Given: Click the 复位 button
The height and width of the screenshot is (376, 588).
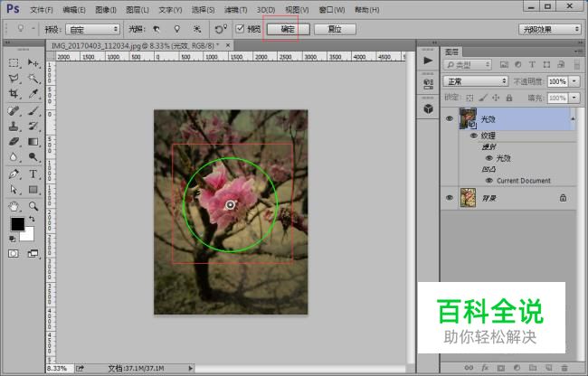Looking at the screenshot, I should [x=335, y=29].
